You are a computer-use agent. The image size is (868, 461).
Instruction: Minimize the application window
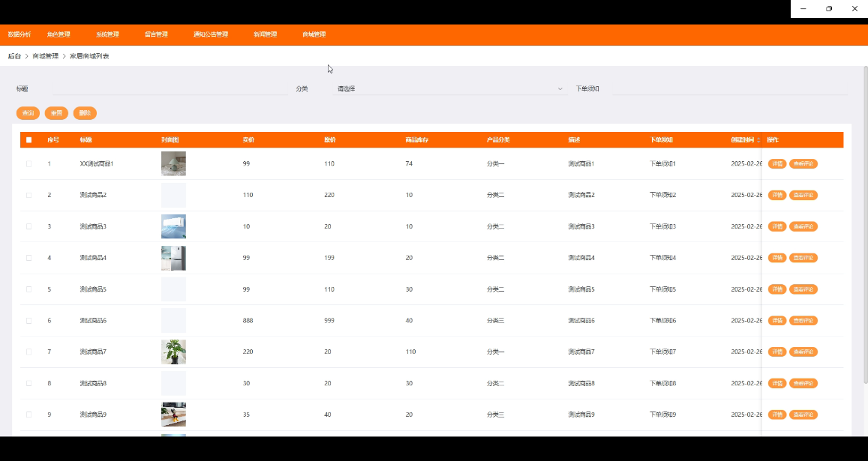(803, 9)
